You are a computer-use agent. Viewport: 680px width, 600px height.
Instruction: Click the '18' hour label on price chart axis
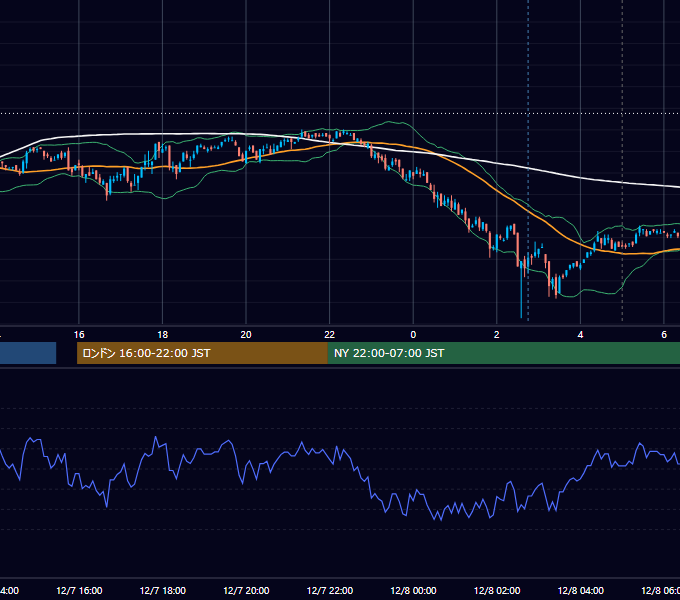pyautogui.click(x=162, y=335)
